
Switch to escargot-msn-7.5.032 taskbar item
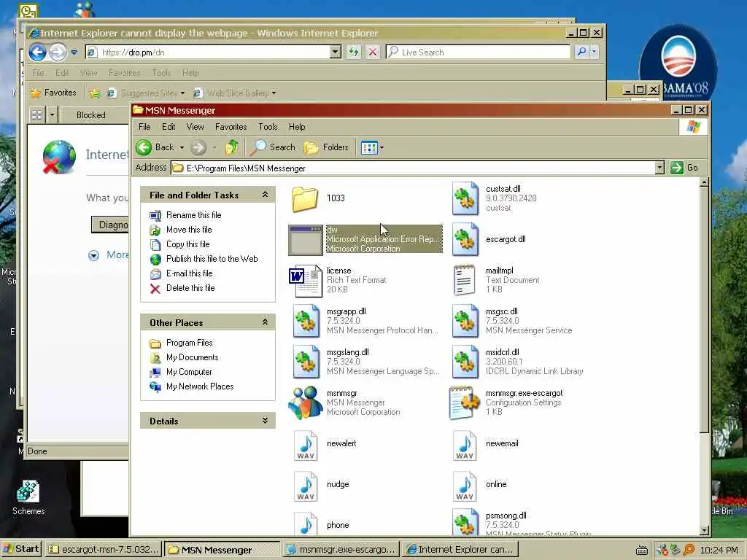click(104, 550)
